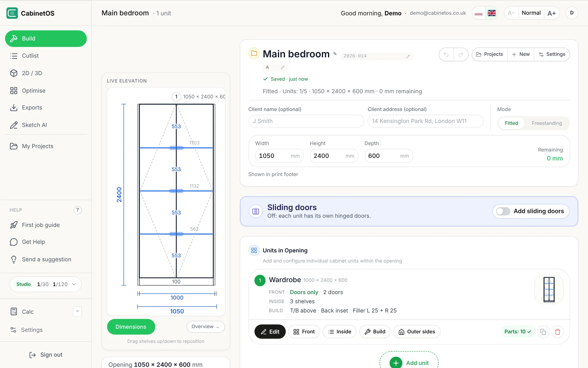Screen dimensions: 588x368
Task: Click the yellow project folder icon
Action: coord(254,53)
